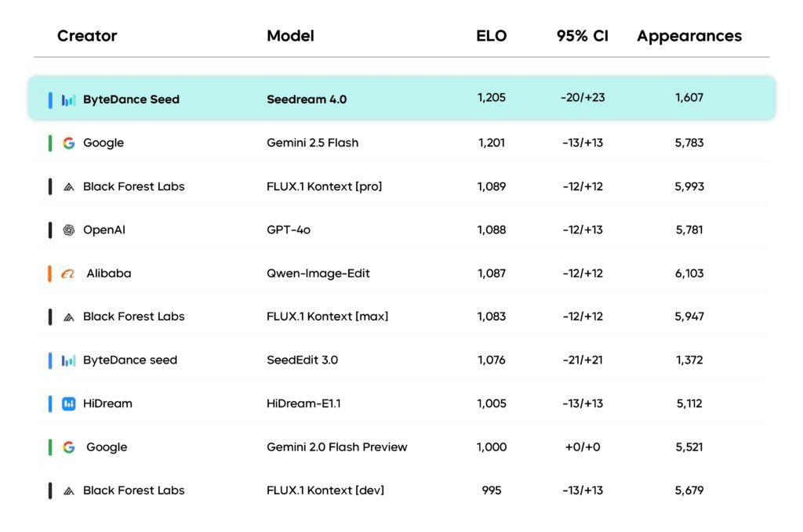Viewport: 803px width, 532px height.
Task: Click the orange color bar beside Alibaba
Action: point(50,273)
